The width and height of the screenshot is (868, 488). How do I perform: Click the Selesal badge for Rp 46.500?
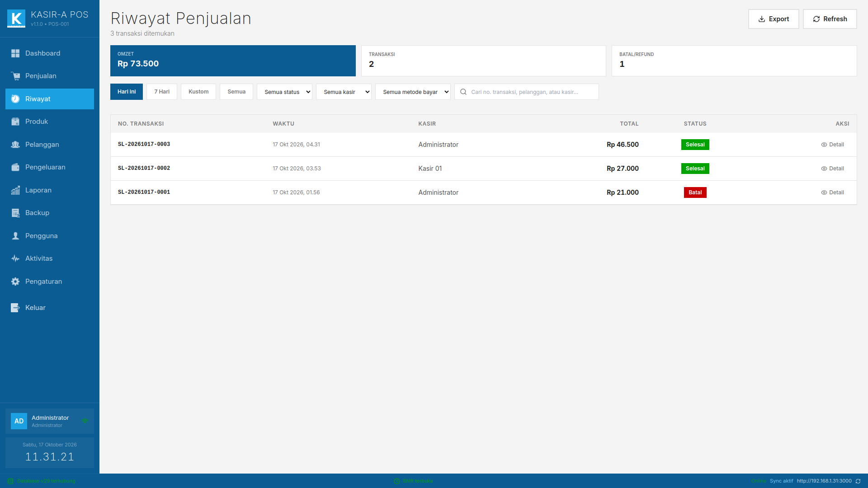pos(695,145)
